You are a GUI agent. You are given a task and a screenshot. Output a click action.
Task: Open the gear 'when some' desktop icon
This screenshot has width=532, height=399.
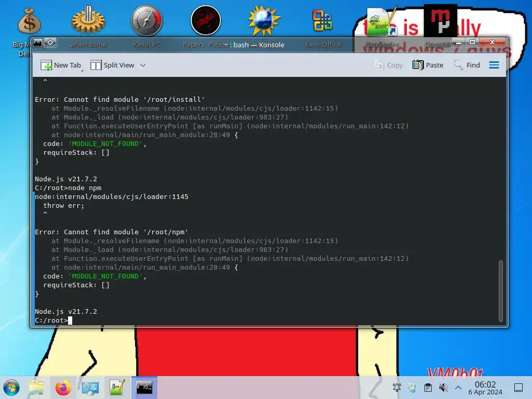(88, 20)
